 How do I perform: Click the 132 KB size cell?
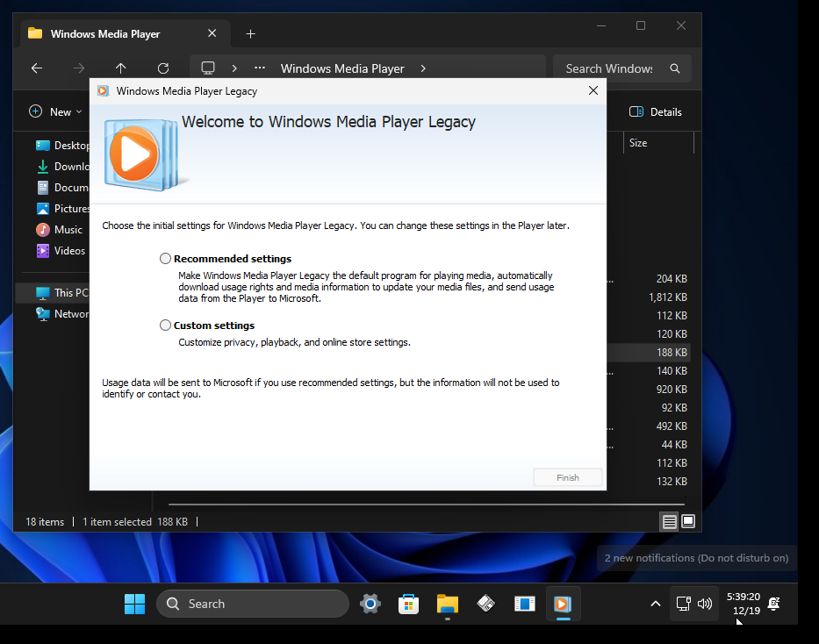click(x=672, y=481)
